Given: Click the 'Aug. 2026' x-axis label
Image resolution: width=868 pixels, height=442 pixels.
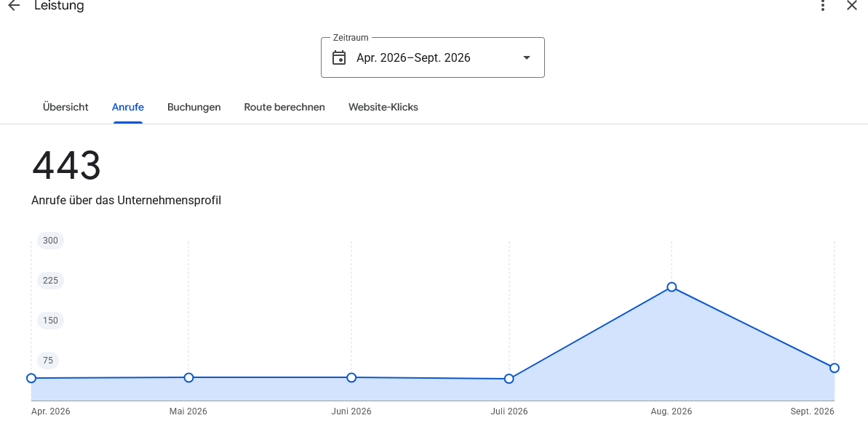Looking at the screenshot, I should [672, 411].
